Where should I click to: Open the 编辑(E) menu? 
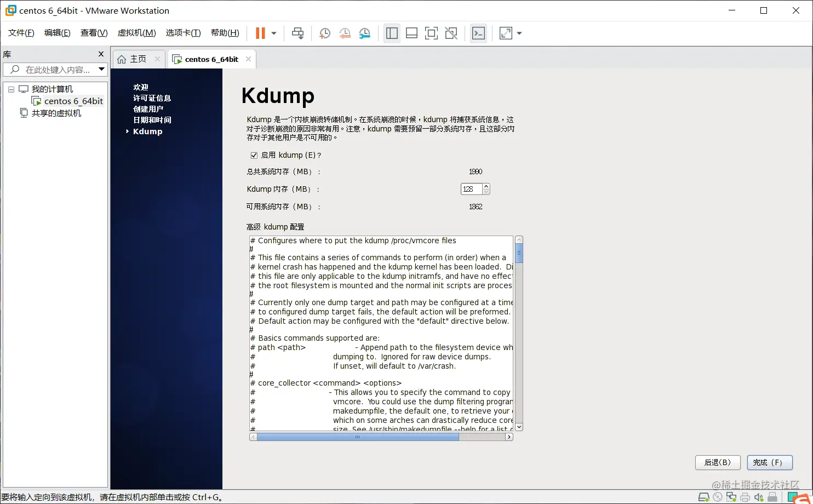[58, 33]
